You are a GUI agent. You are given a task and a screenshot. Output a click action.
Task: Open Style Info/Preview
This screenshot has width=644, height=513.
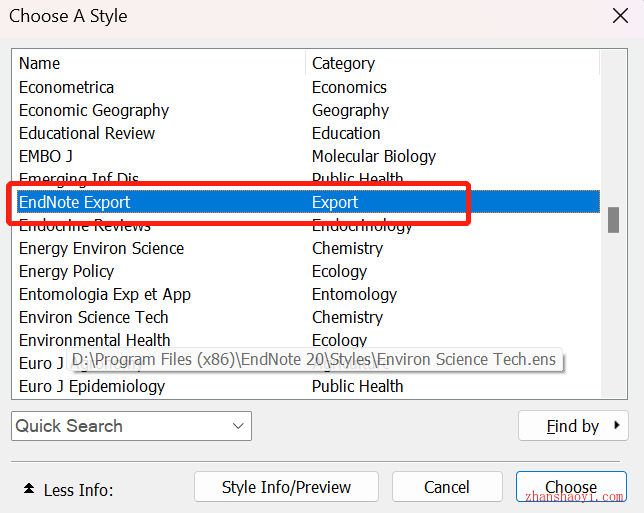tap(286, 487)
